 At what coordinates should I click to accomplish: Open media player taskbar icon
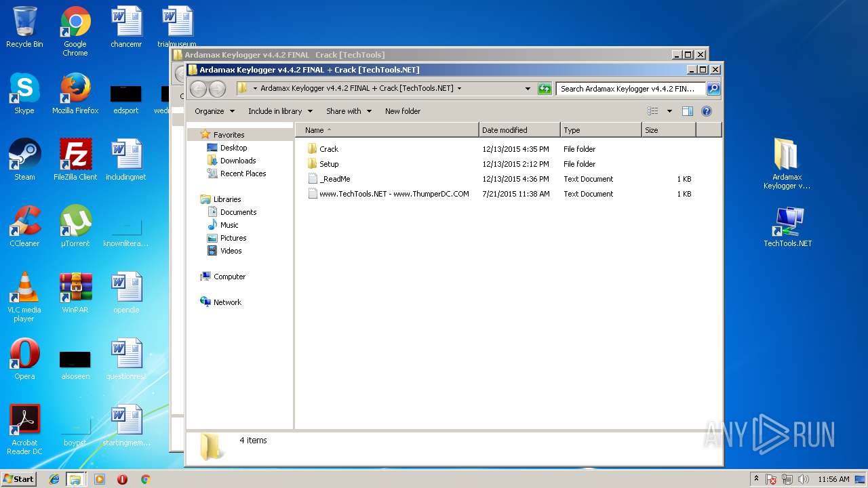point(100,479)
